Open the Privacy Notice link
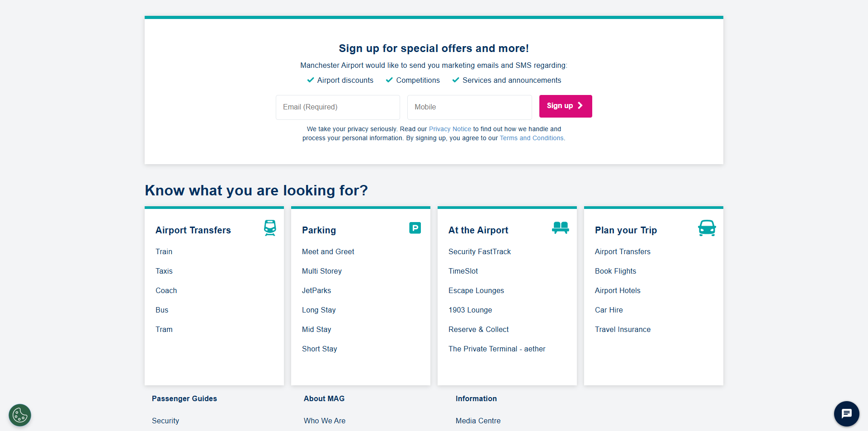The height and width of the screenshot is (431, 868). click(x=450, y=129)
